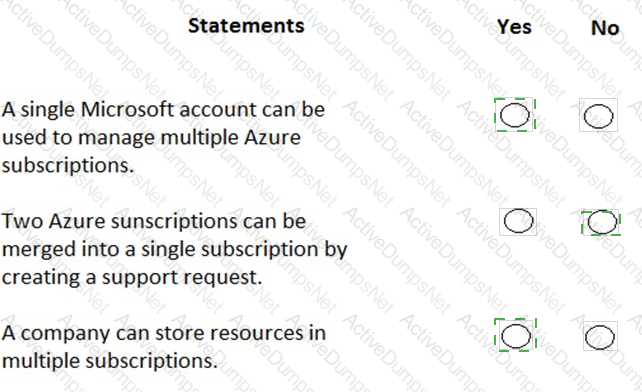The width and height of the screenshot is (642, 392).
Task: Click the phrase "support request."
Action: tap(182, 278)
